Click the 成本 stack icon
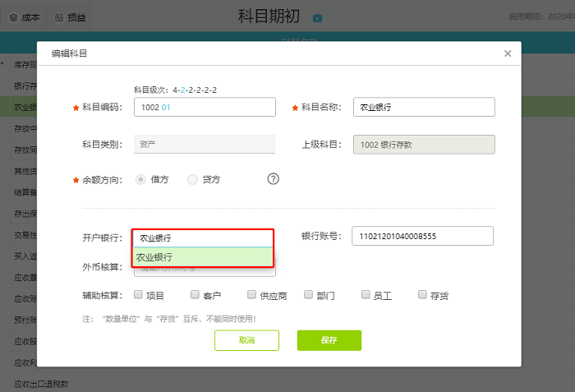575x392 pixels. pyautogui.click(x=13, y=17)
